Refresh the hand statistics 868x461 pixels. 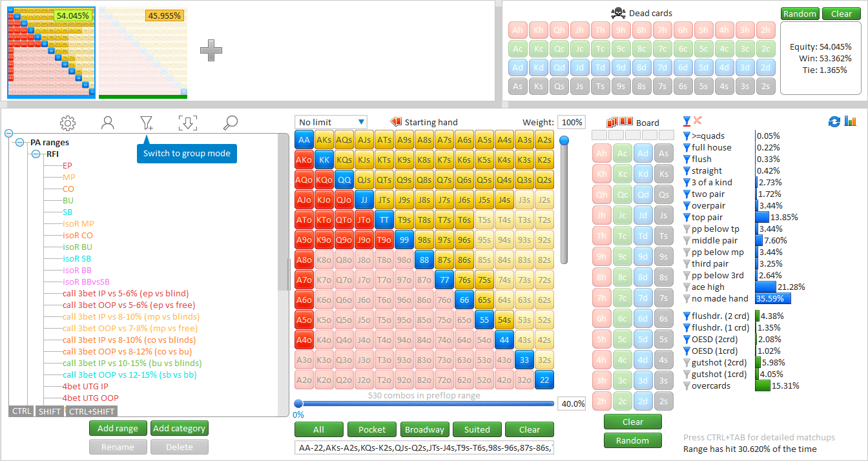pyautogui.click(x=834, y=121)
